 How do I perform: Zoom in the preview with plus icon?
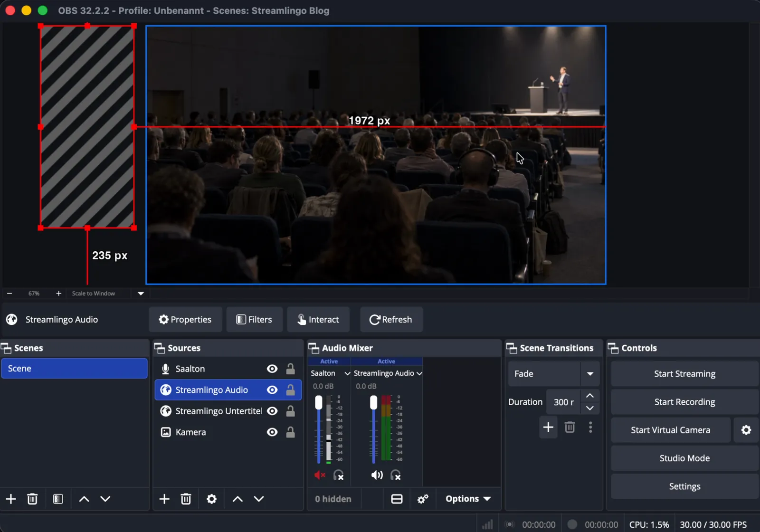58,294
